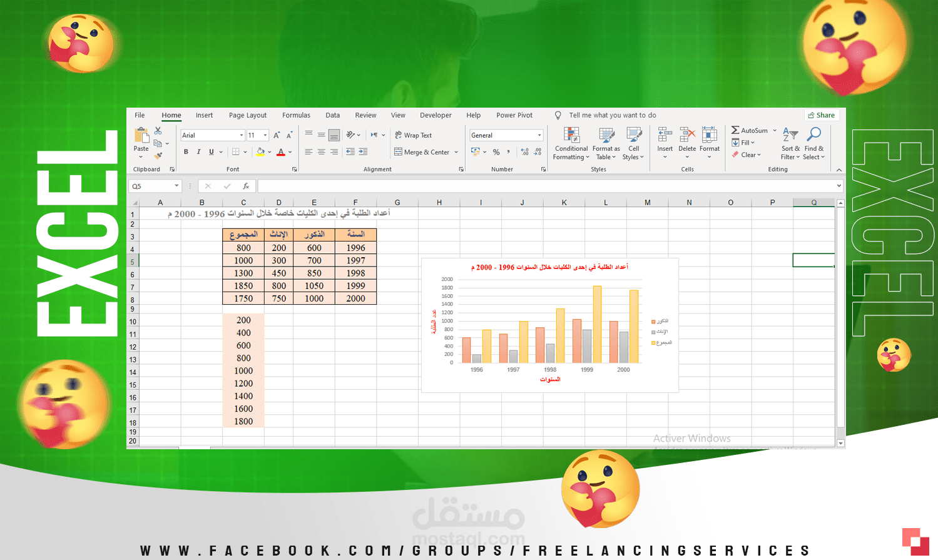Switch to the Insert tab

coord(204,115)
